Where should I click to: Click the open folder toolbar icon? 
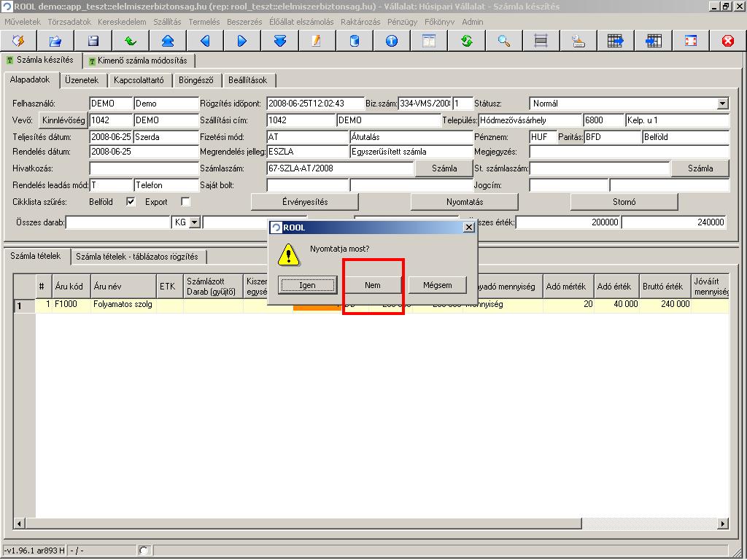pyautogui.click(x=55, y=41)
